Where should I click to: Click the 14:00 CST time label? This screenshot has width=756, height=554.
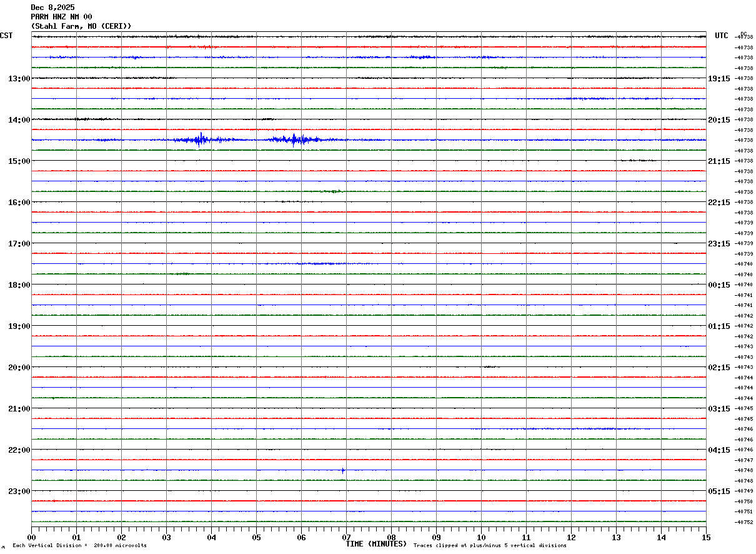coord(19,119)
